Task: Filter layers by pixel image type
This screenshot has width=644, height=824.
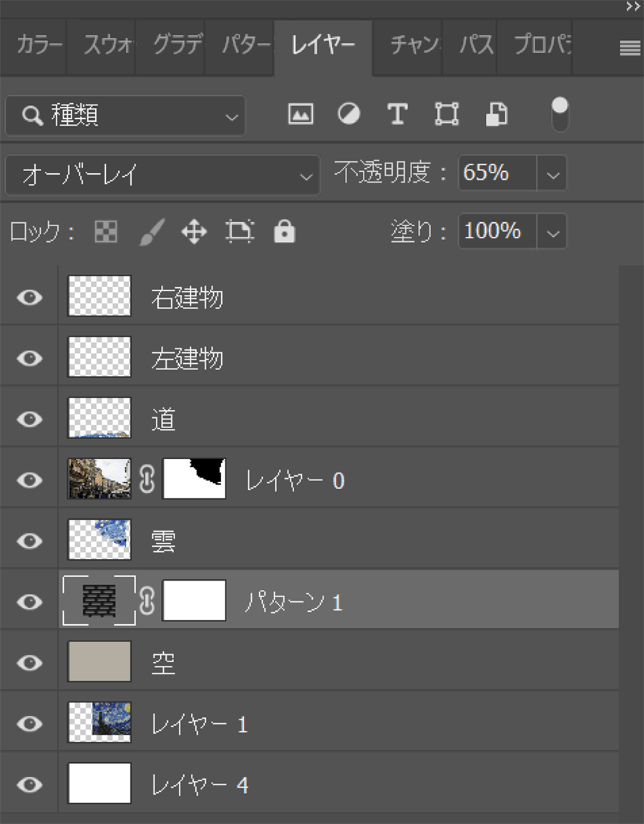Action: tap(301, 114)
